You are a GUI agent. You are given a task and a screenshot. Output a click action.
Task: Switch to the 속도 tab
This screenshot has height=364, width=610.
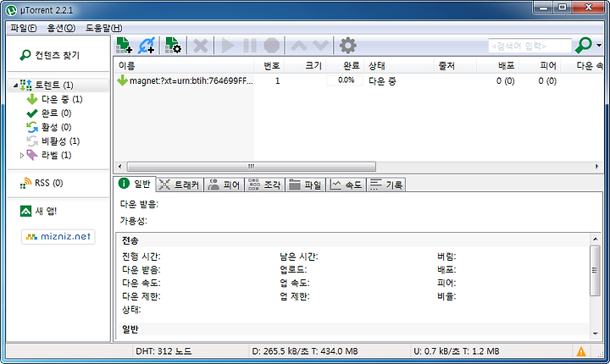346,185
